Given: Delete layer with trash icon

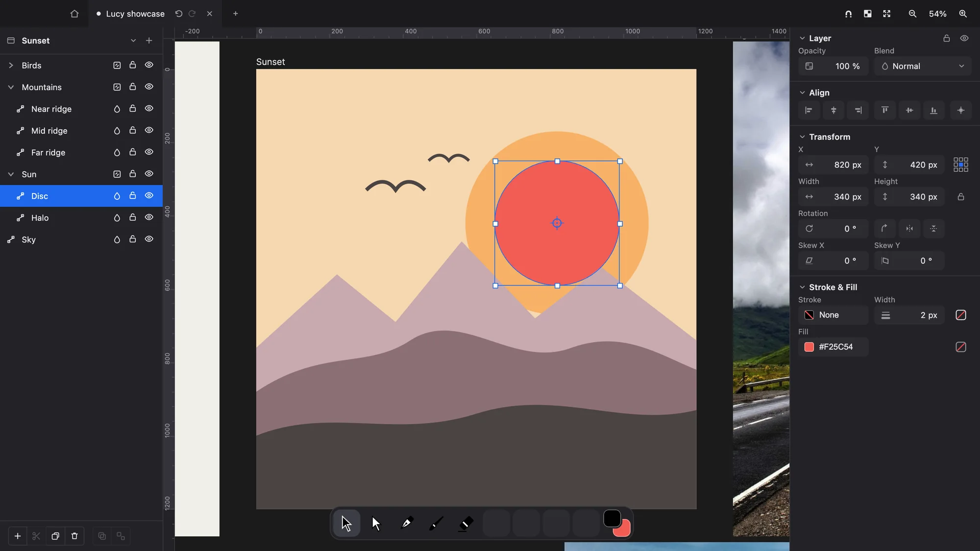Looking at the screenshot, I should 74,536.
